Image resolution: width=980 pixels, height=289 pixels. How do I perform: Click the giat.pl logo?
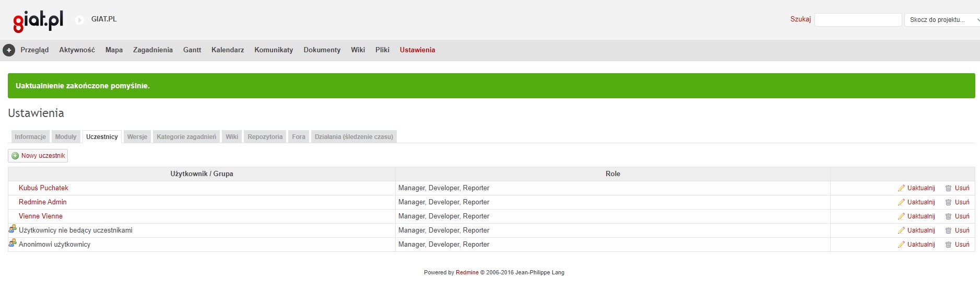38,21
